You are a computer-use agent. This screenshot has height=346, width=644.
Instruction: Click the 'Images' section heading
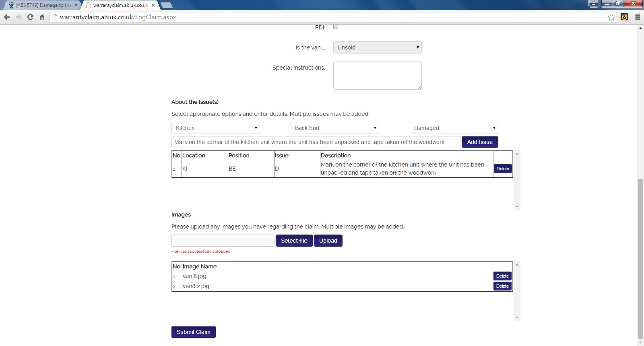click(x=181, y=214)
